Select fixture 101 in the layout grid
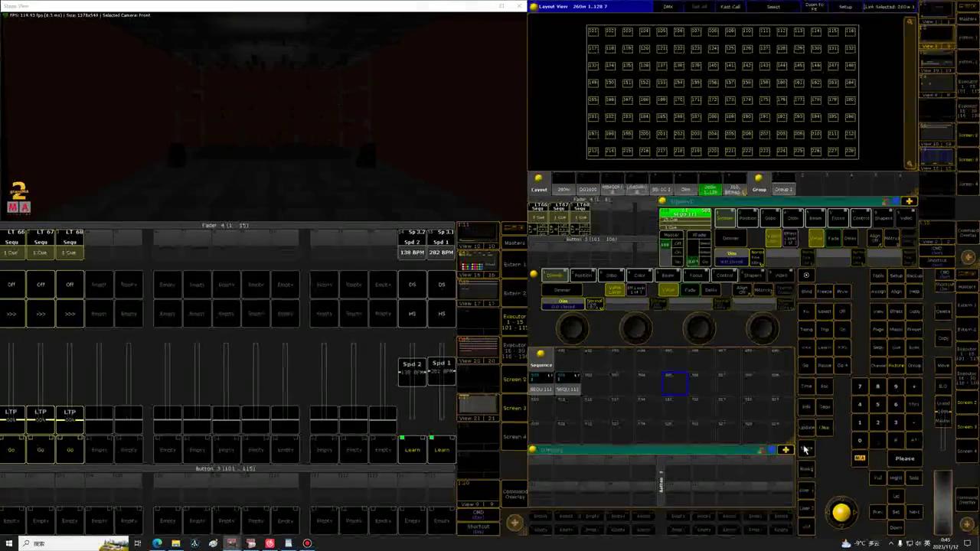Viewport: 980px width, 551px height. click(593, 31)
